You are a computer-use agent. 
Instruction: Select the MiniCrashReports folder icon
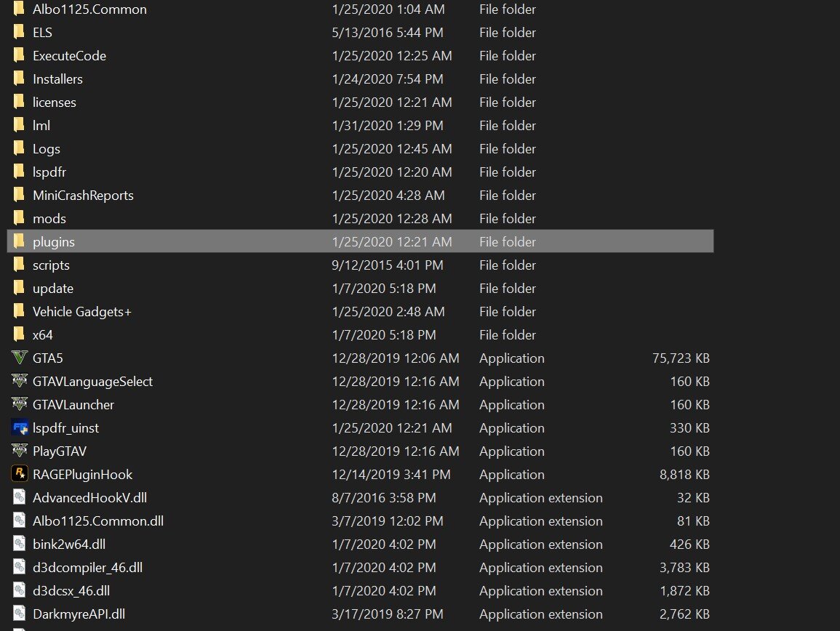(19, 195)
